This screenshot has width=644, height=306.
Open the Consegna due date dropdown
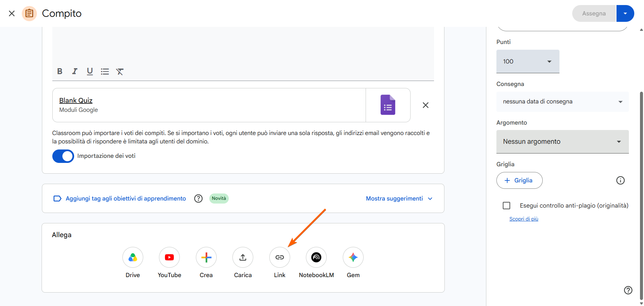click(x=562, y=101)
